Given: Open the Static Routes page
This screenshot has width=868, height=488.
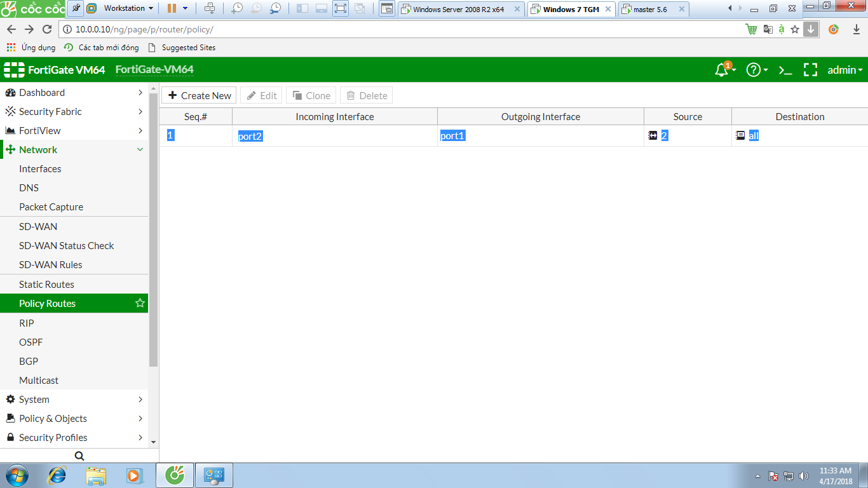Looking at the screenshot, I should point(46,285).
